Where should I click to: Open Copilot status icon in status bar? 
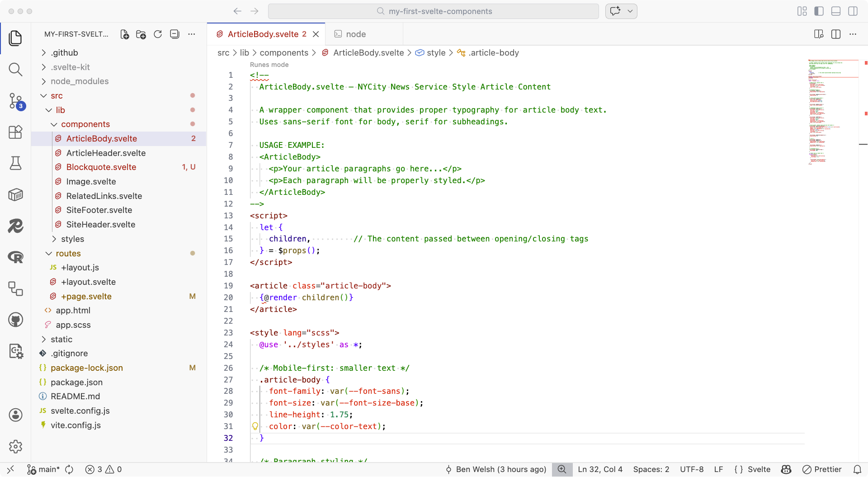tap(787, 470)
